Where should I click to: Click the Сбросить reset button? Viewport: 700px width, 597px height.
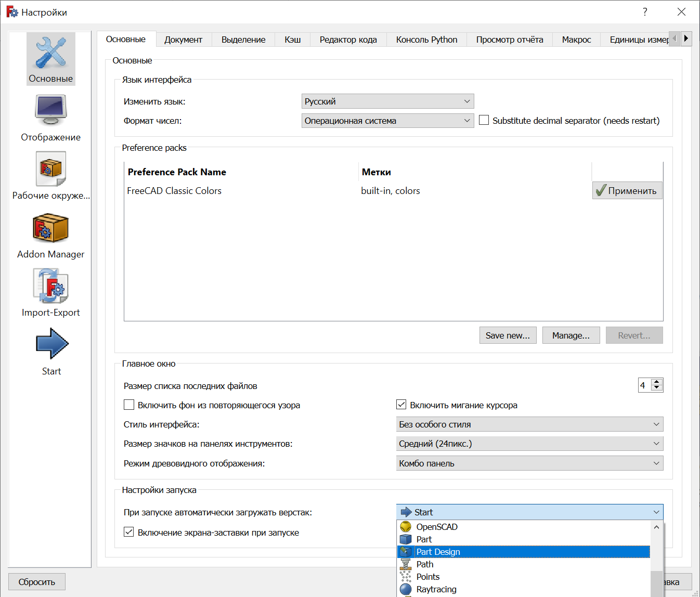[37, 582]
